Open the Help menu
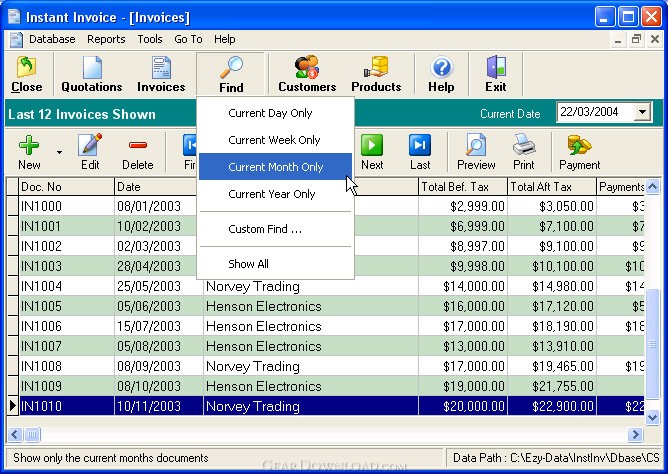This screenshot has width=668, height=474. pos(225,39)
